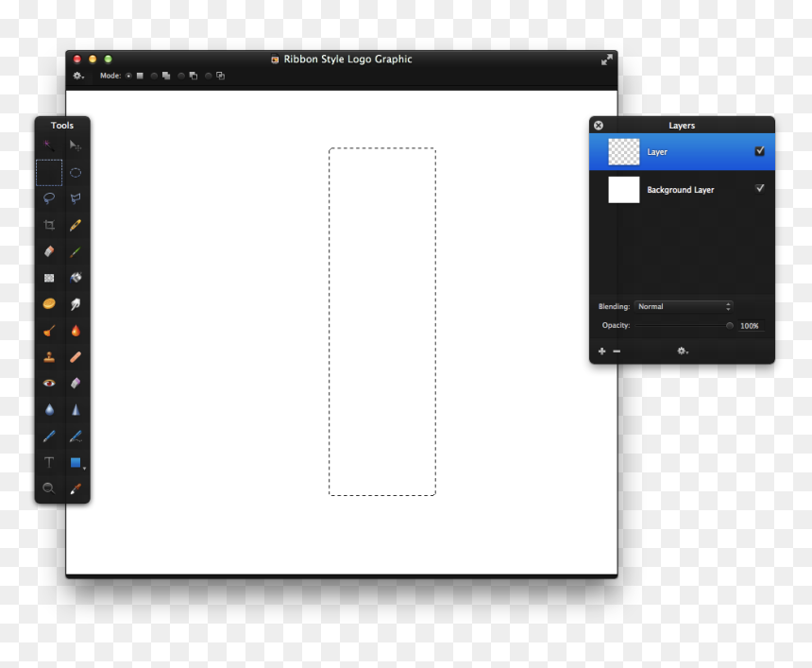Screen dimensions: 812x668
Task: Select the Eraser tool
Action: tap(49, 251)
